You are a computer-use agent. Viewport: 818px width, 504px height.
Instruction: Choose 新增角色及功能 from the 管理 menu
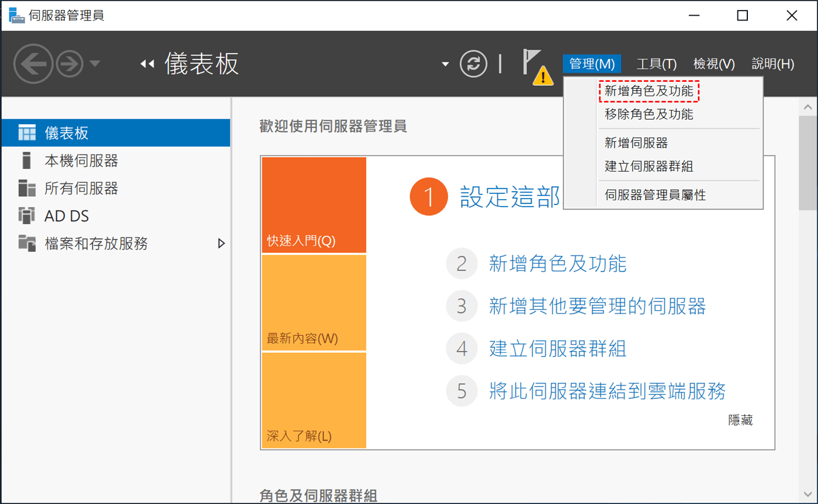[649, 91]
